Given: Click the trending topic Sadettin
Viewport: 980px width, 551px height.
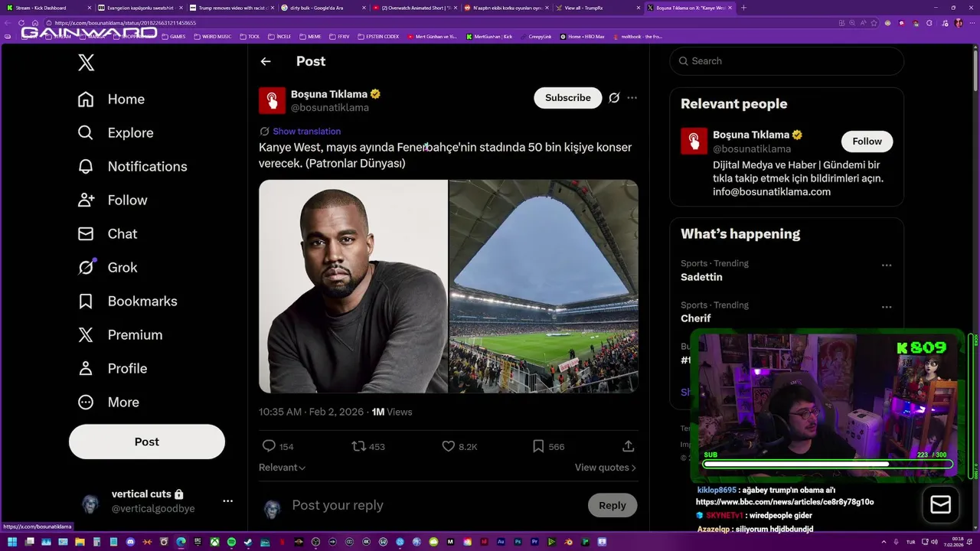Looking at the screenshot, I should 701,277.
